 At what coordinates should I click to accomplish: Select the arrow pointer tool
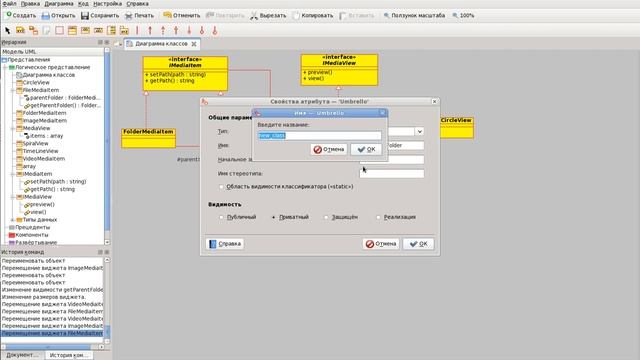coord(7,30)
